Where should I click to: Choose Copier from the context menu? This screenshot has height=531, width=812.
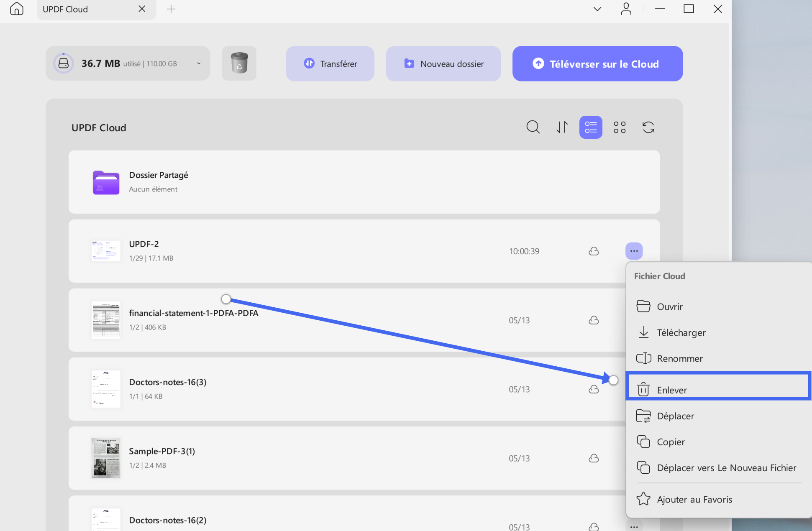(x=719, y=442)
